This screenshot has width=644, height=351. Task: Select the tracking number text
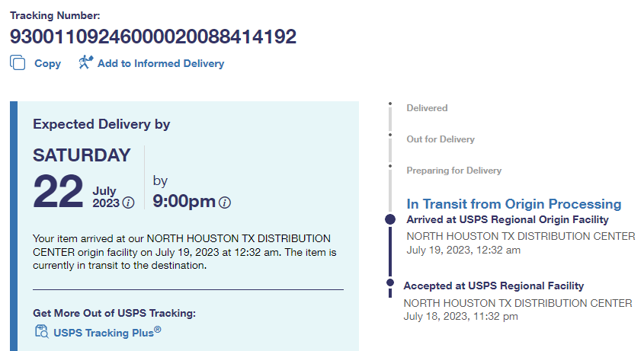152,37
